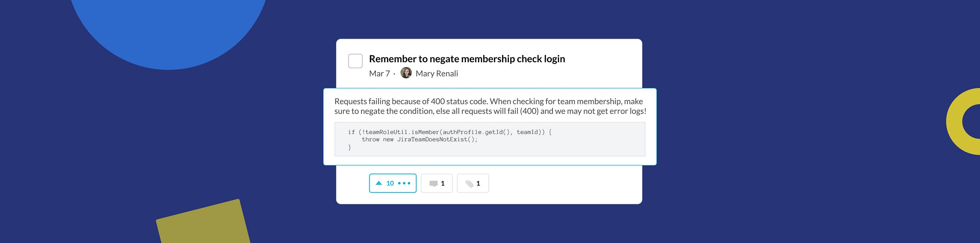This screenshot has width=980, height=243.
Task: Click the 'if (!teamRoleUtil.isMember' code line
Action: [x=450, y=132]
